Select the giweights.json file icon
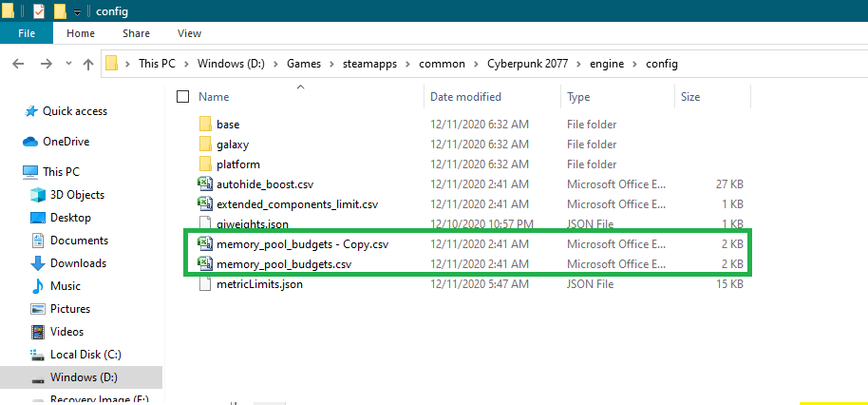Image resolution: width=868 pixels, height=405 pixels. [205, 223]
